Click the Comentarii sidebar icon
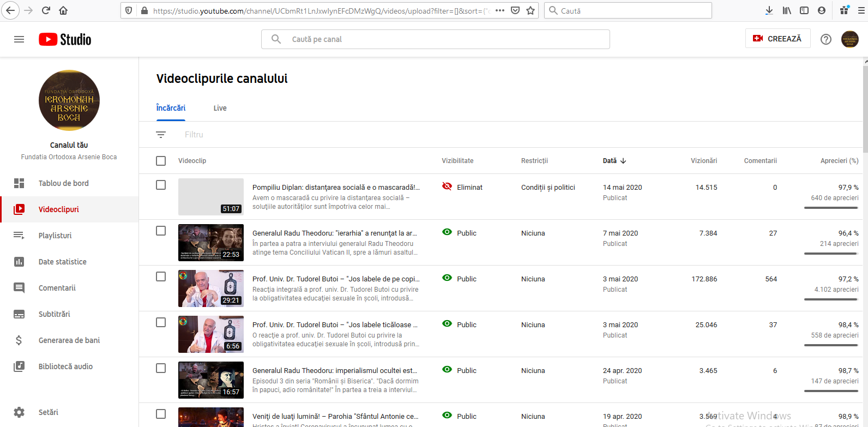 point(19,288)
